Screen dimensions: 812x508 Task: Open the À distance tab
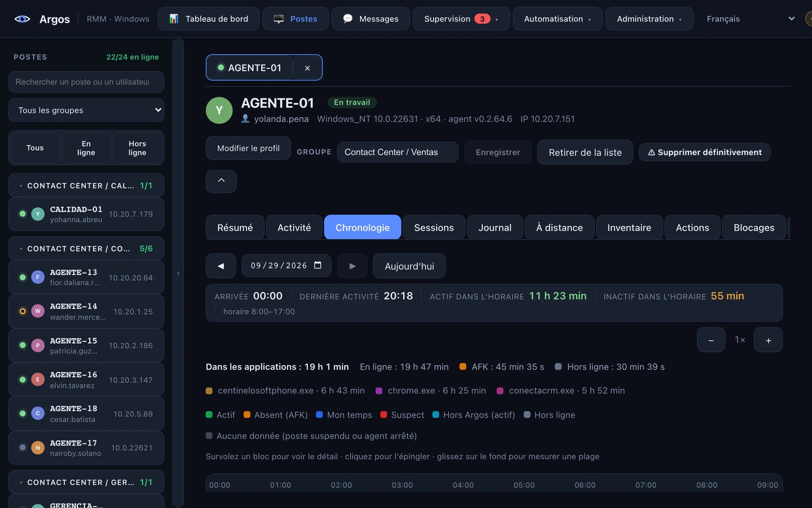559,228
